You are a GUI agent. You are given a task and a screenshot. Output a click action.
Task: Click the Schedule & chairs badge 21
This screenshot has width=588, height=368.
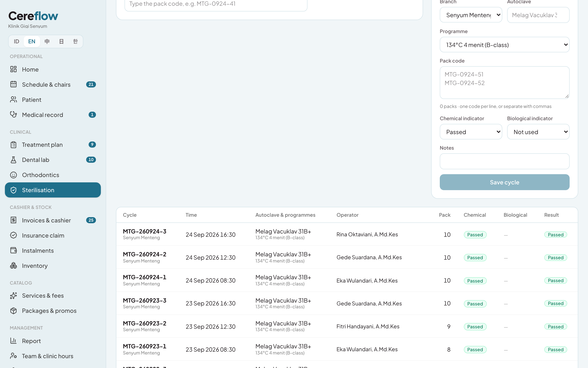click(x=91, y=84)
